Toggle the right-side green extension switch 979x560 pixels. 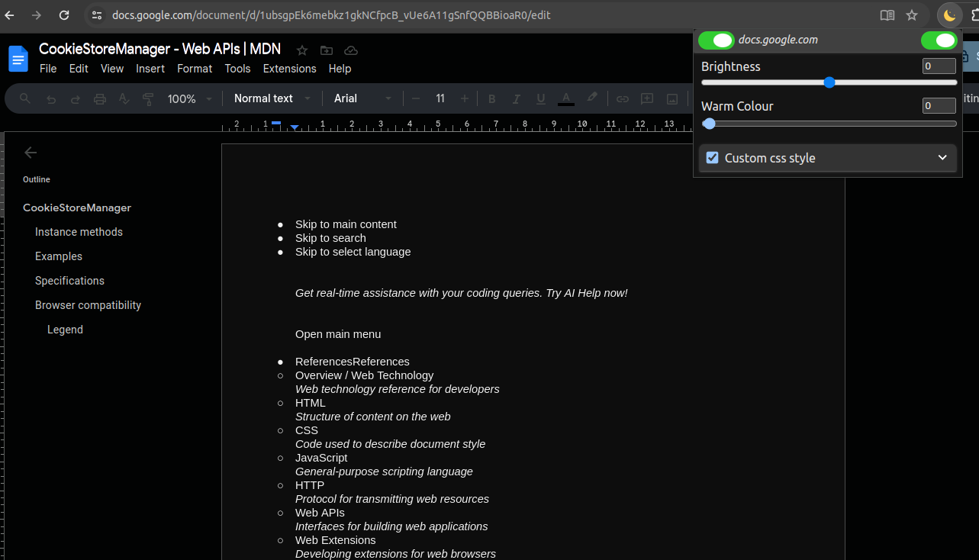point(939,40)
